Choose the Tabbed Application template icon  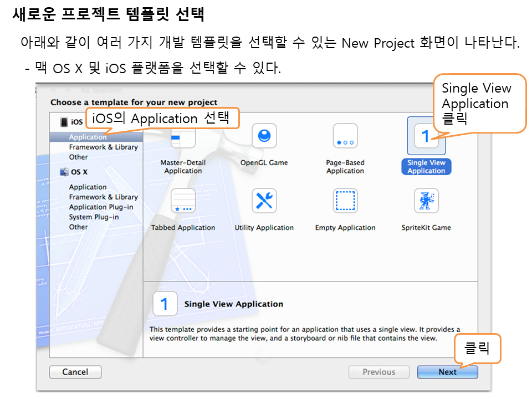pos(183,201)
